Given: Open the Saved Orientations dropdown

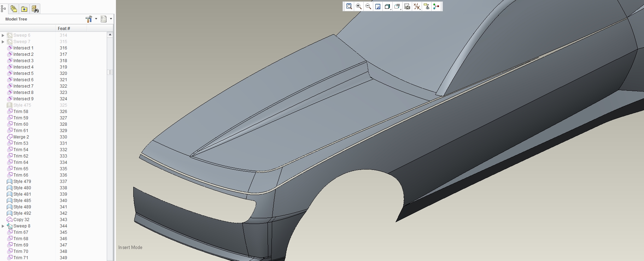Looking at the screenshot, I should point(397,6).
